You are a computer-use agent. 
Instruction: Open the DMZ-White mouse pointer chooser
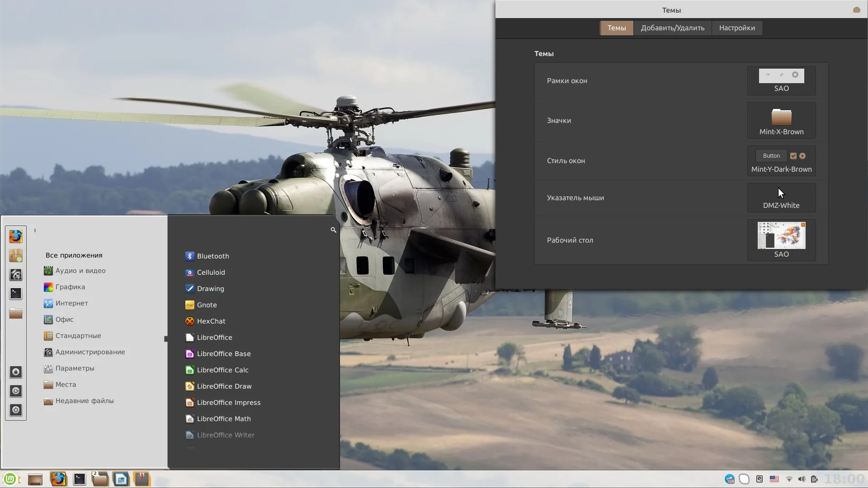click(x=781, y=198)
